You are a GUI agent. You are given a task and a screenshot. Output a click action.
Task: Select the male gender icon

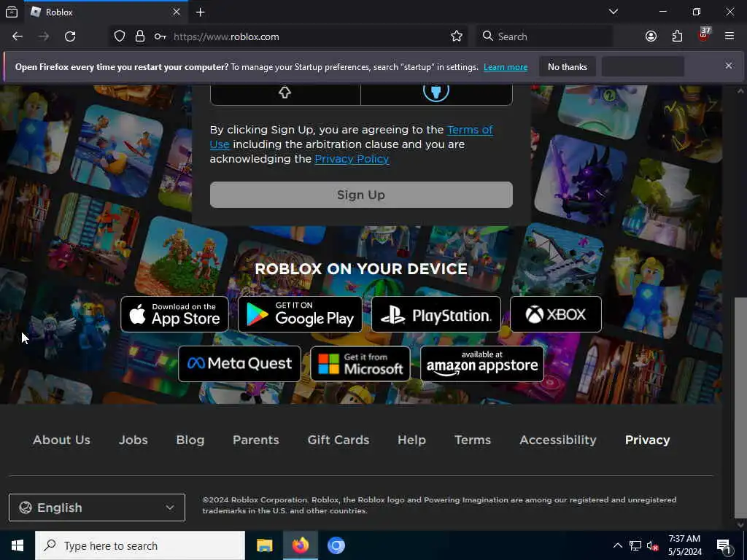pyautogui.click(x=436, y=91)
